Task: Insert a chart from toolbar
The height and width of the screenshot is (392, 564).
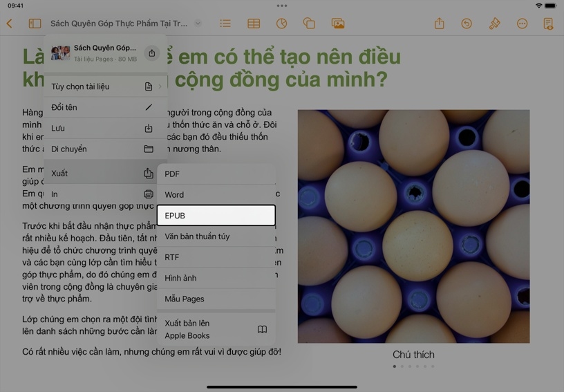Action: click(x=281, y=24)
